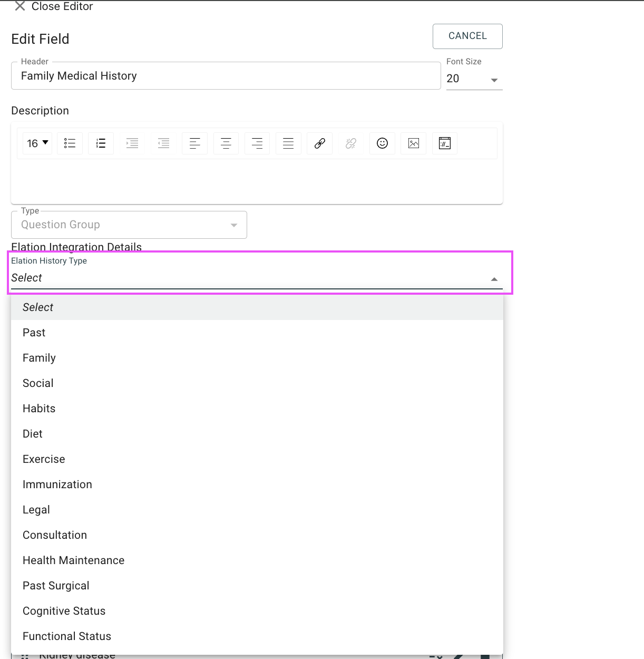Align description text right
This screenshot has height=659, width=644.
click(257, 143)
